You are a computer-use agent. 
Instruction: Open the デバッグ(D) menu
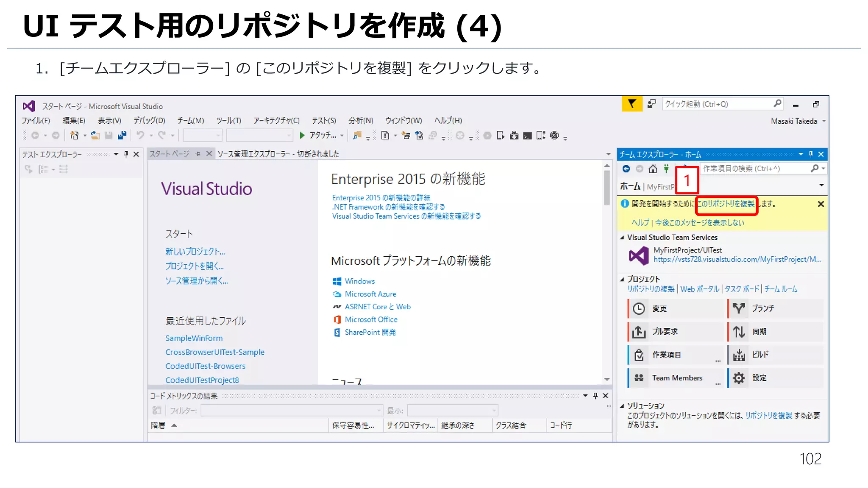[x=149, y=121]
